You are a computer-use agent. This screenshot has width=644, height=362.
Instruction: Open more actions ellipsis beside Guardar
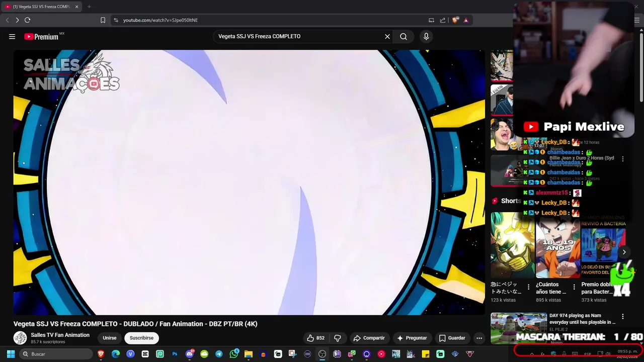[479, 338]
